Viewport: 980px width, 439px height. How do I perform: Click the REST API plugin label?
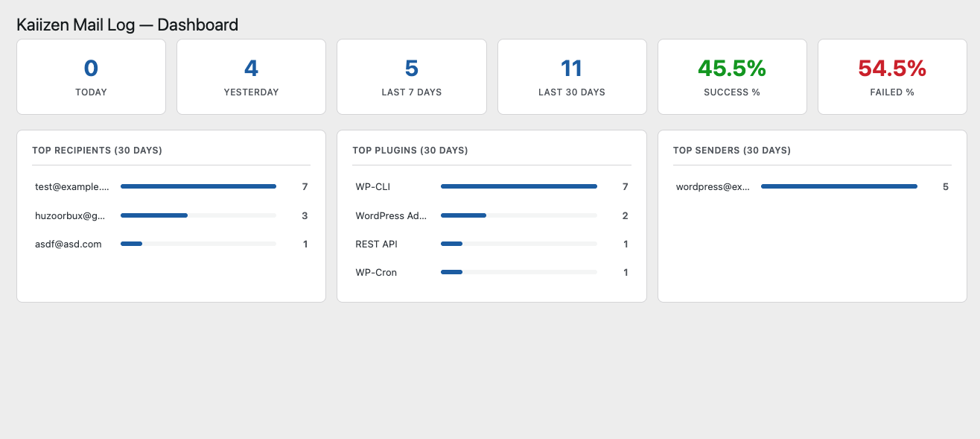(377, 244)
